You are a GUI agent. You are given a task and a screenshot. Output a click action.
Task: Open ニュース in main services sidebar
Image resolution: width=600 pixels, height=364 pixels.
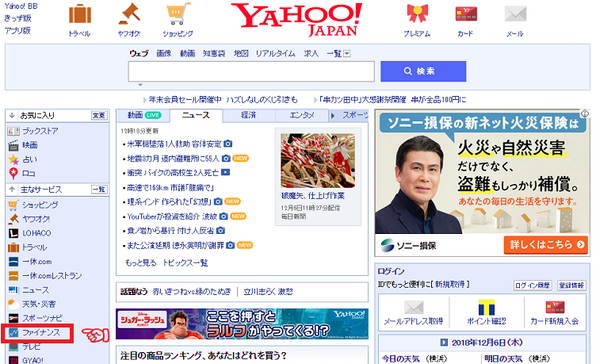(35, 290)
